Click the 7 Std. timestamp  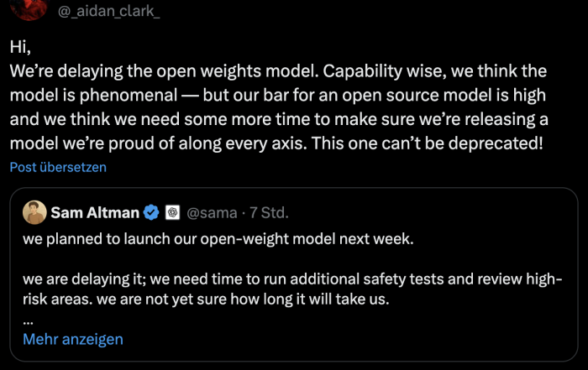(270, 213)
